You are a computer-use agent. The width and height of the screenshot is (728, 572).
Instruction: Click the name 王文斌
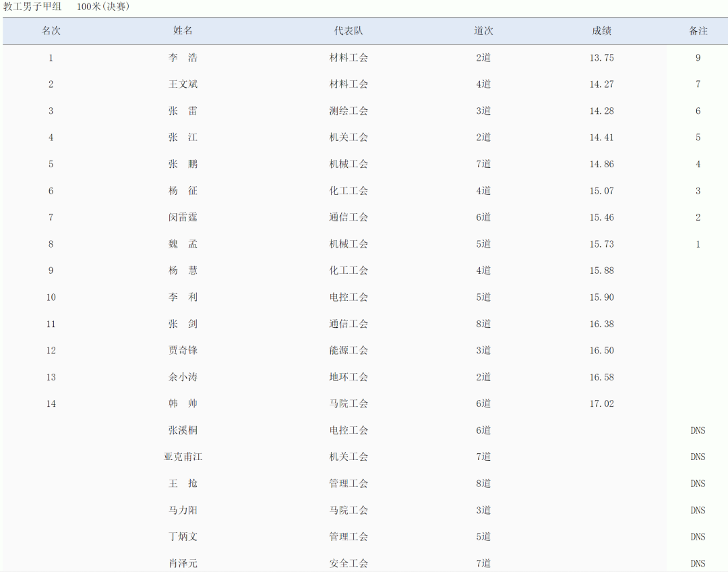point(183,84)
